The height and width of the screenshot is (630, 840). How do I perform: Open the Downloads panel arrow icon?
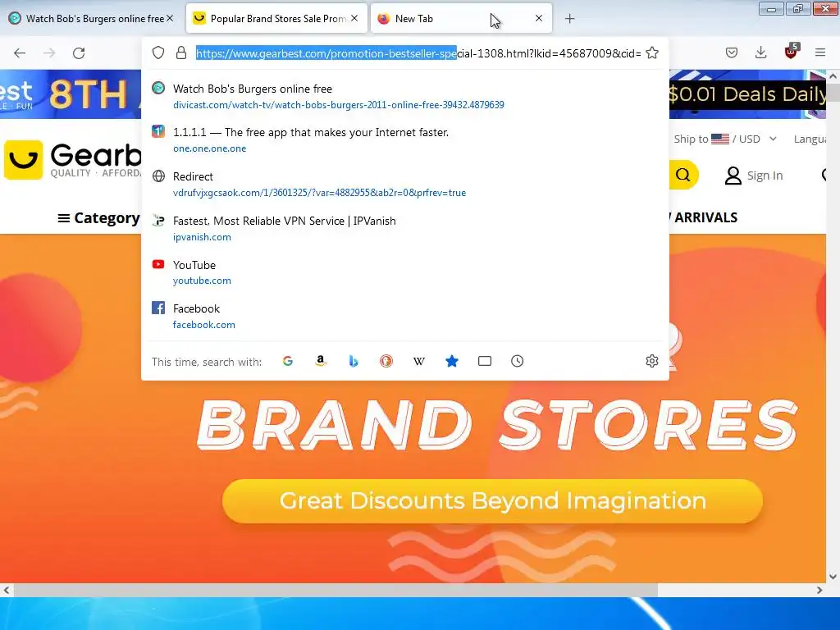click(760, 52)
